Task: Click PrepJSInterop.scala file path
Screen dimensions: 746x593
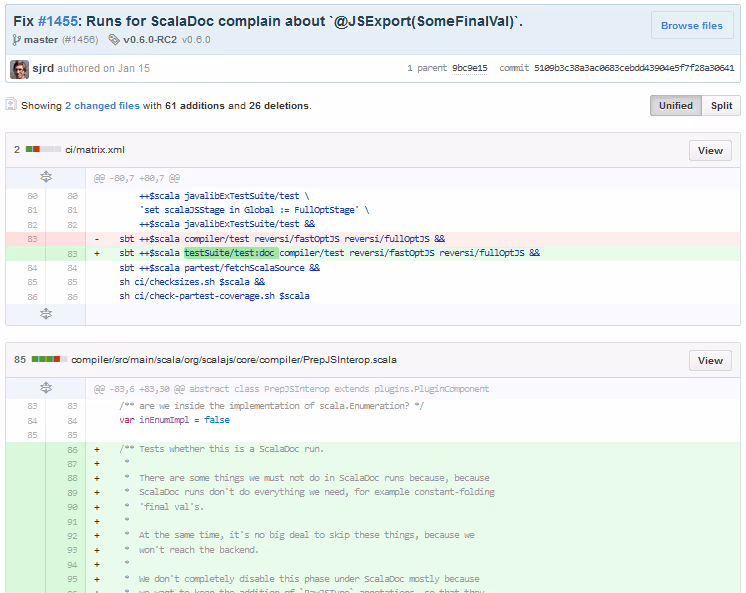Action: [234, 360]
